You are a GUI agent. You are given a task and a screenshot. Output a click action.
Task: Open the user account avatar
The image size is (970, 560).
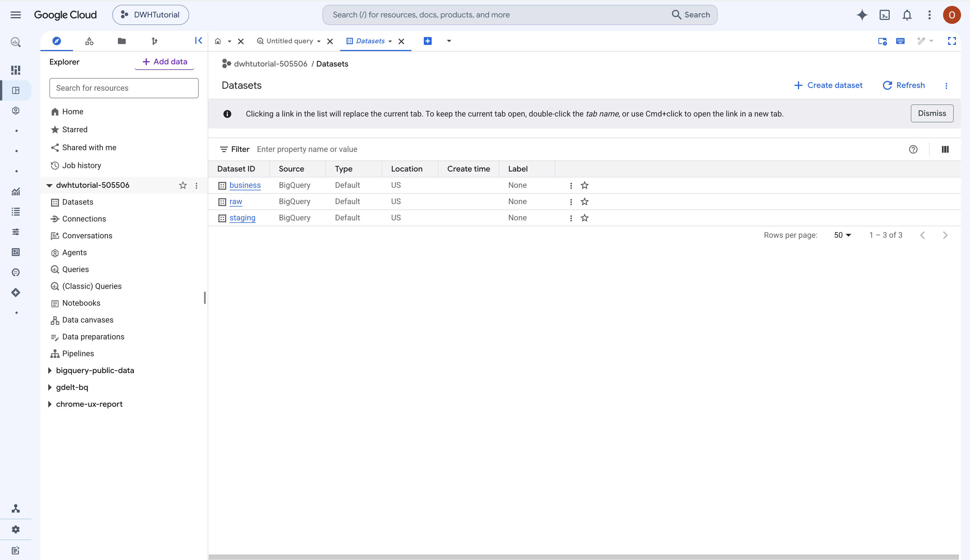(952, 15)
